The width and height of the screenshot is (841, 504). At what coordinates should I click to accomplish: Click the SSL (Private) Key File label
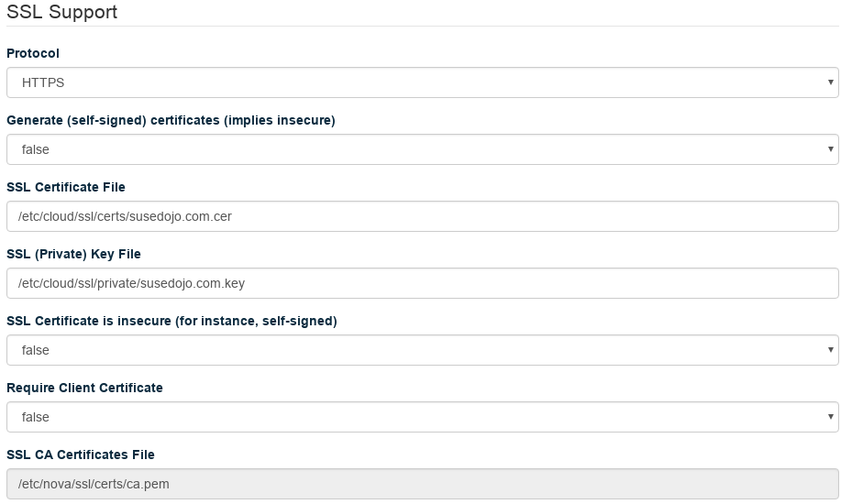pos(73,254)
